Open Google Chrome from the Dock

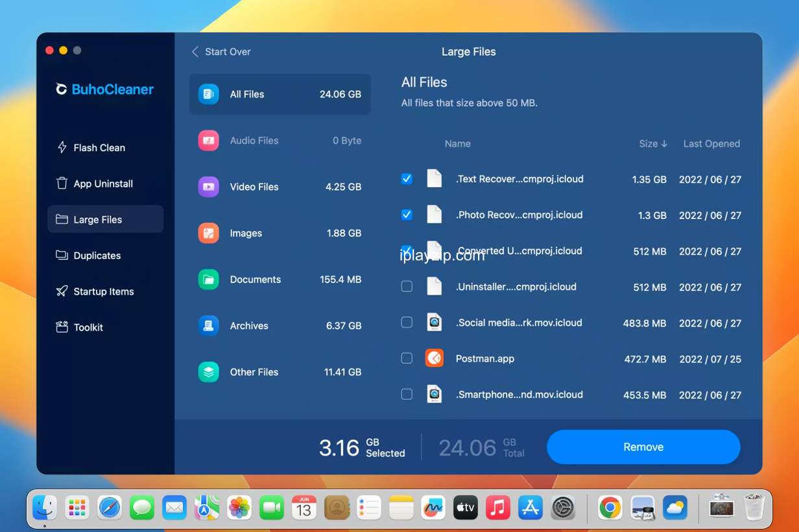pos(610,508)
